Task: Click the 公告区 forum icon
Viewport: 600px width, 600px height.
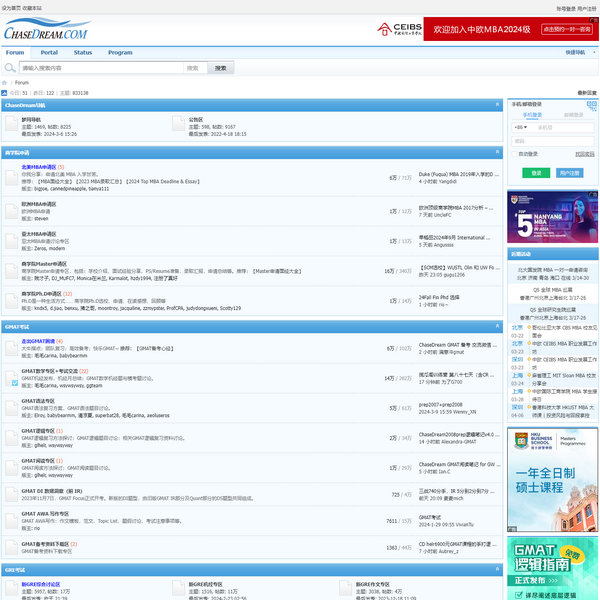Action: (x=179, y=123)
